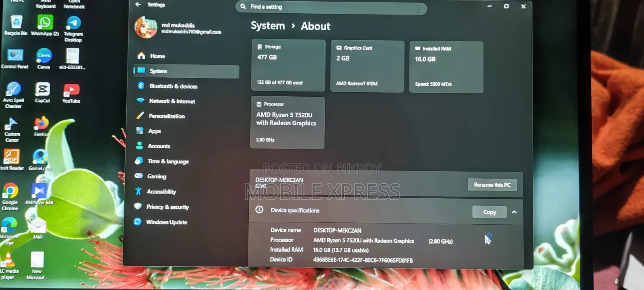Open Avro Spell Checker shortcut
Viewport: 644px width, 290px height.
(14, 95)
